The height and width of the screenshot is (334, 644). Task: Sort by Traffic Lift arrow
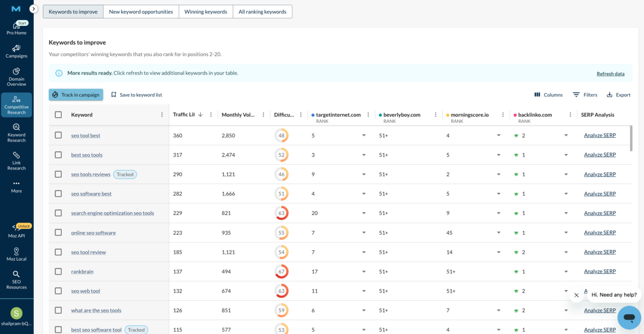[201, 115]
